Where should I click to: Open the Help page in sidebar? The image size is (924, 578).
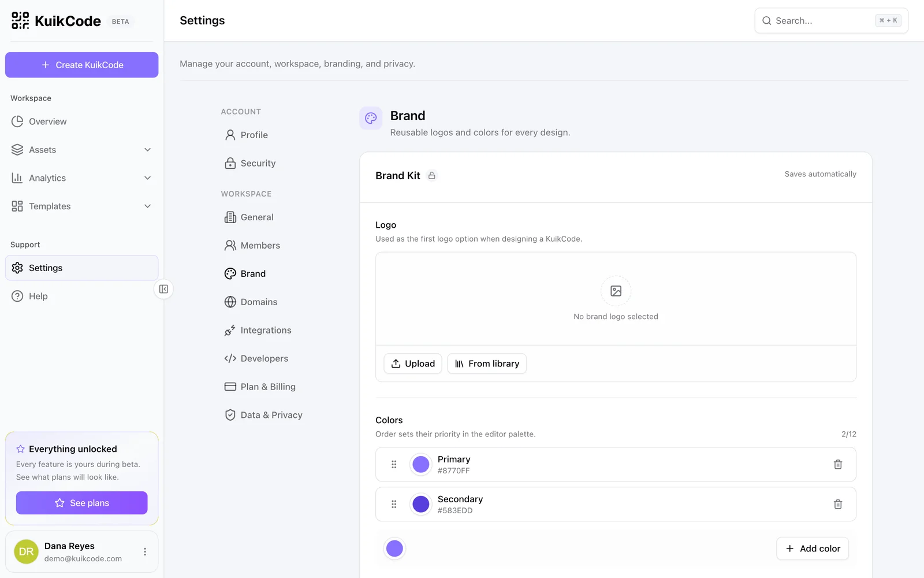[81, 296]
